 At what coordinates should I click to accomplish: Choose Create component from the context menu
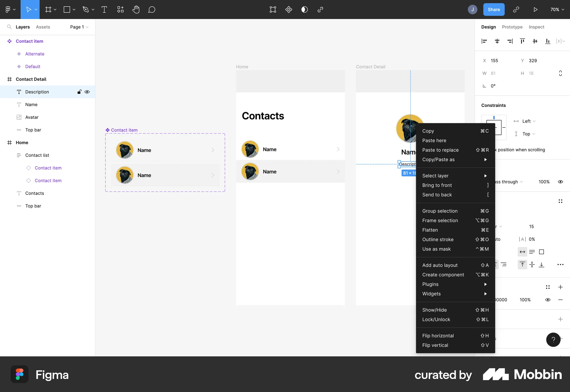[443, 275]
